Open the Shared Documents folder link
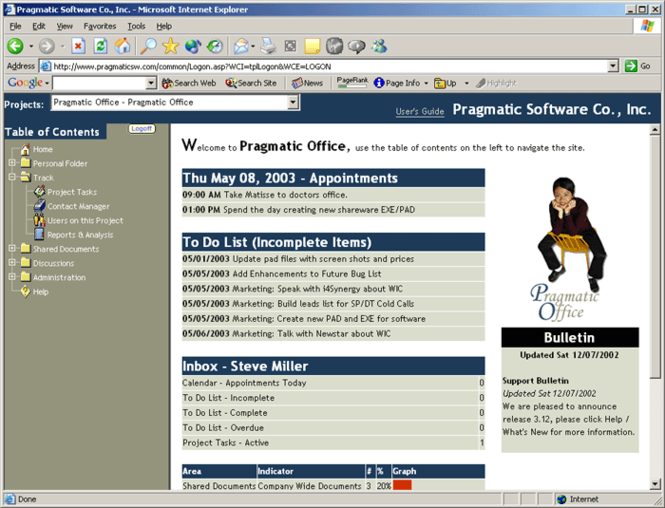The height and width of the screenshot is (508, 665). [x=66, y=249]
